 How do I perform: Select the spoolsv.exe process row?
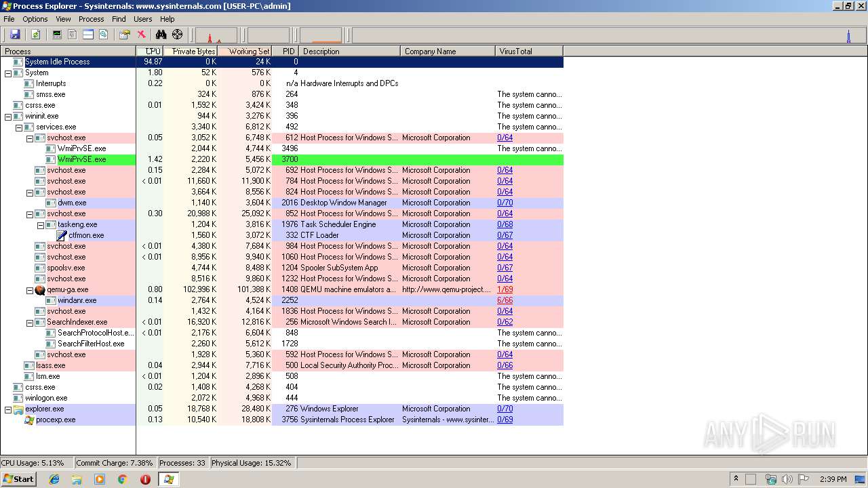(x=281, y=268)
